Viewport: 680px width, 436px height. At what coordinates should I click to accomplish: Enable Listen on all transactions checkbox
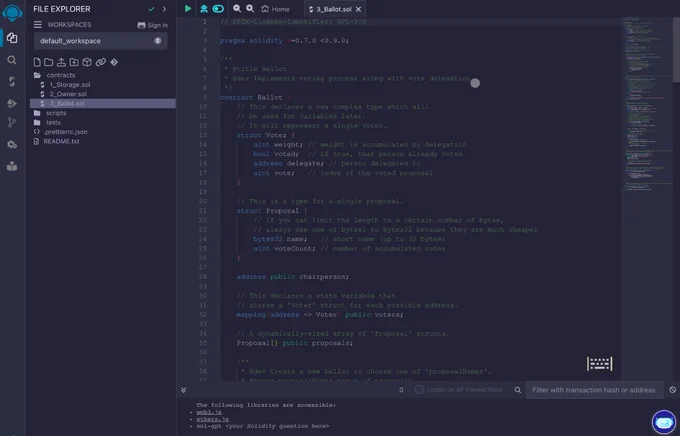click(x=419, y=390)
